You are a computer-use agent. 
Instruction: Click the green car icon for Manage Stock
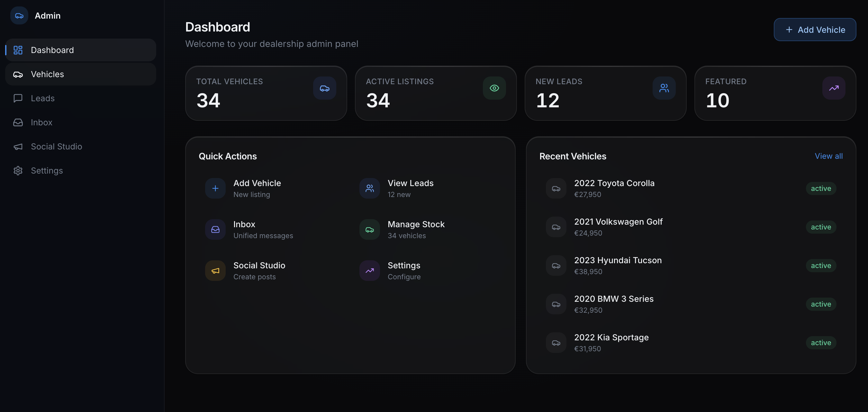pos(370,229)
